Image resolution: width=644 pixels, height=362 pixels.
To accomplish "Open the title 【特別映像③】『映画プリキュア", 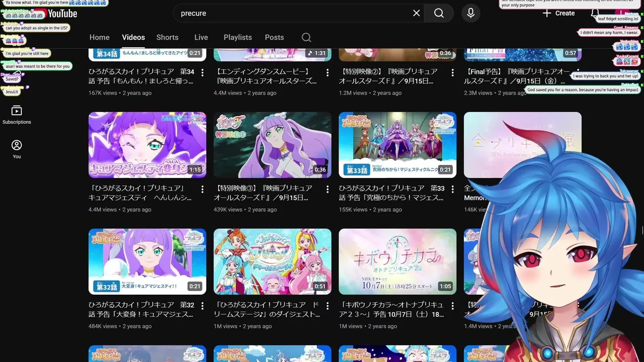I will point(263,193).
